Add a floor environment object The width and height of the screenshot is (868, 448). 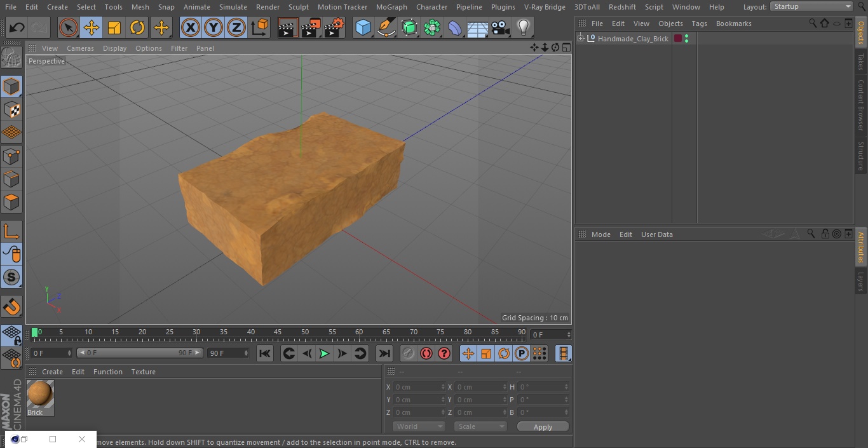tap(478, 28)
